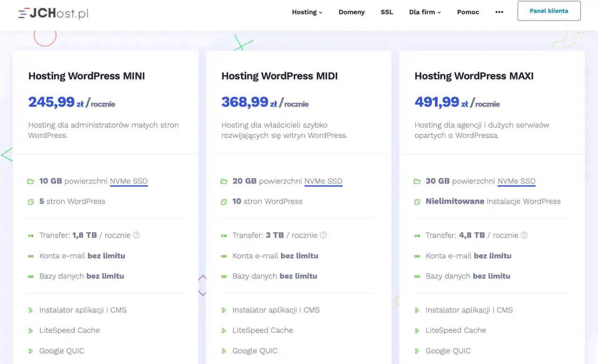This screenshot has height=364, width=598.
Task: Open the three-dot more menu
Action: click(499, 12)
